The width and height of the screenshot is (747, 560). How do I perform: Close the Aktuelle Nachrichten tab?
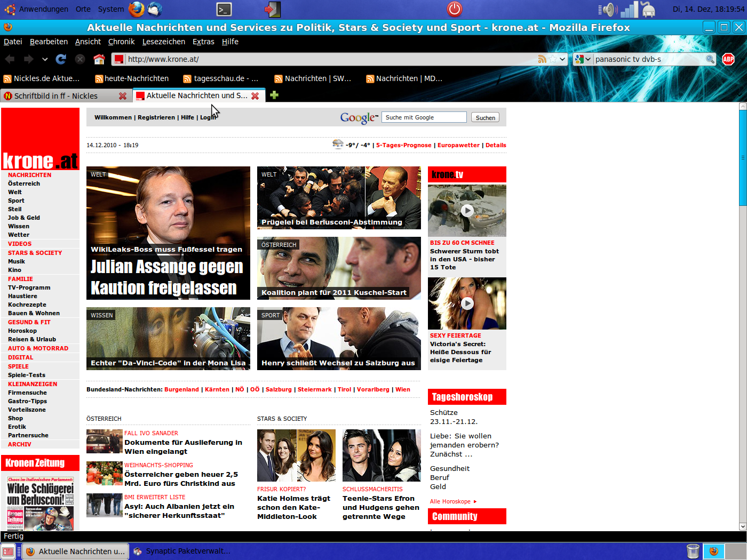click(x=255, y=96)
